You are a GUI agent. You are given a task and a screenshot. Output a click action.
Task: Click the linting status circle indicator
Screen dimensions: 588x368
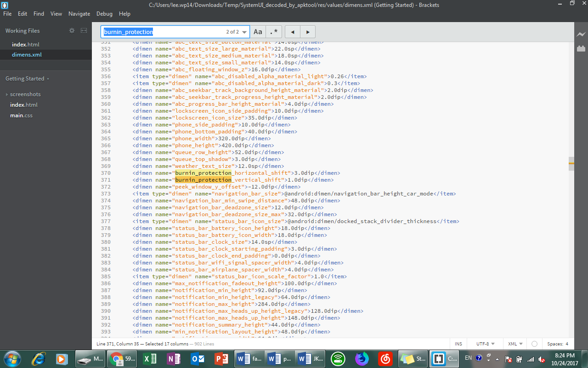(x=534, y=344)
